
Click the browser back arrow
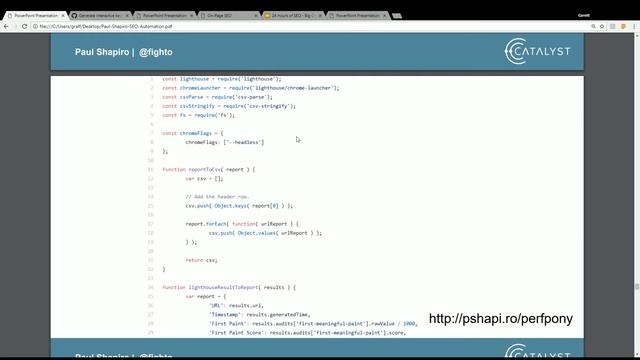6,26
